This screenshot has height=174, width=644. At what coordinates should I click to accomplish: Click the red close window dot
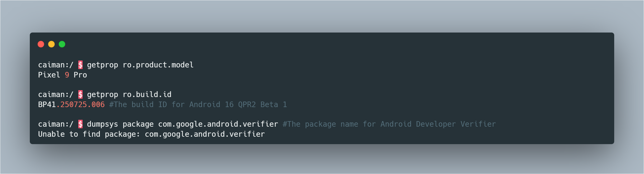[41, 44]
